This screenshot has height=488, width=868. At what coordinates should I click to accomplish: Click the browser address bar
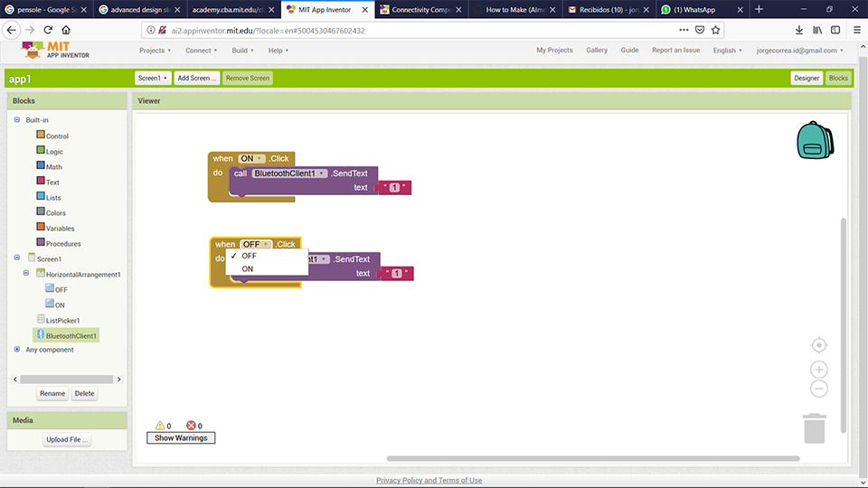[410, 31]
